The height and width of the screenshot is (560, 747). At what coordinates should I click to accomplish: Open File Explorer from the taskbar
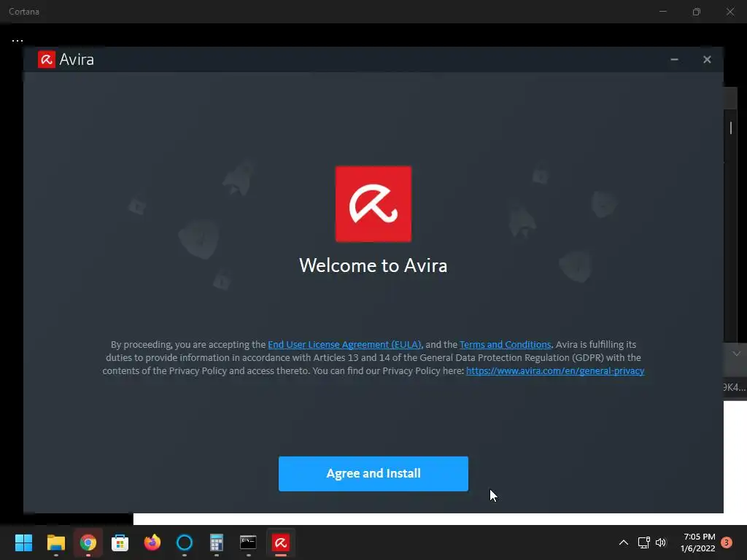tap(55, 542)
